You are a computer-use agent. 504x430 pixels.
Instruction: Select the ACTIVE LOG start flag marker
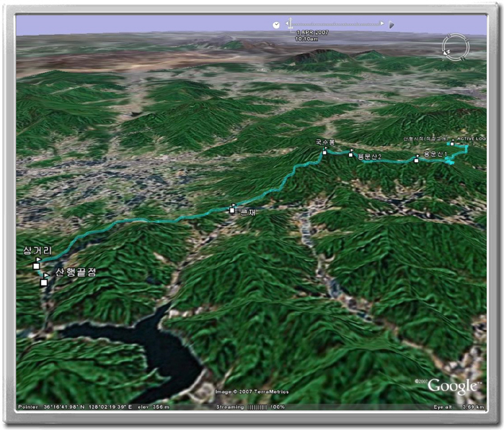tap(452, 142)
